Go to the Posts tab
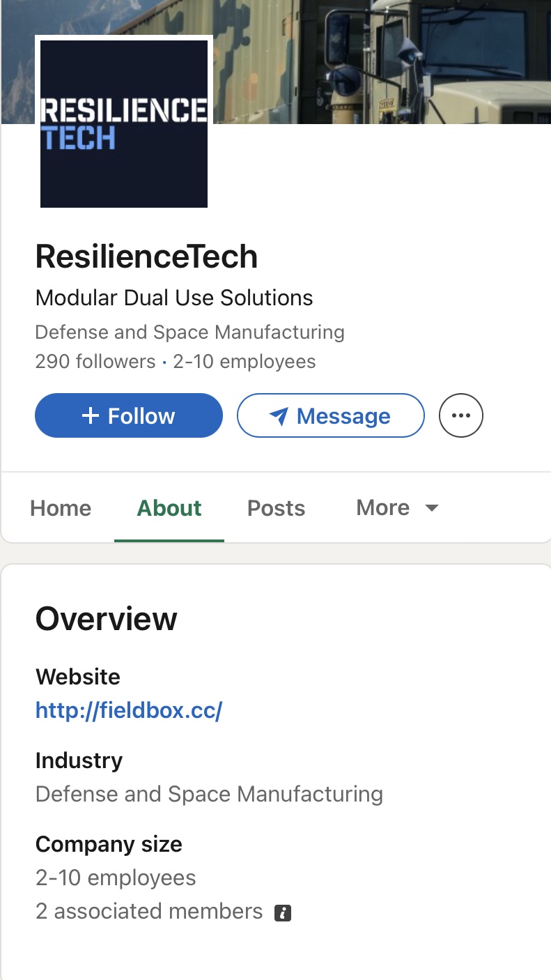This screenshot has width=551, height=980. tap(276, 508)
